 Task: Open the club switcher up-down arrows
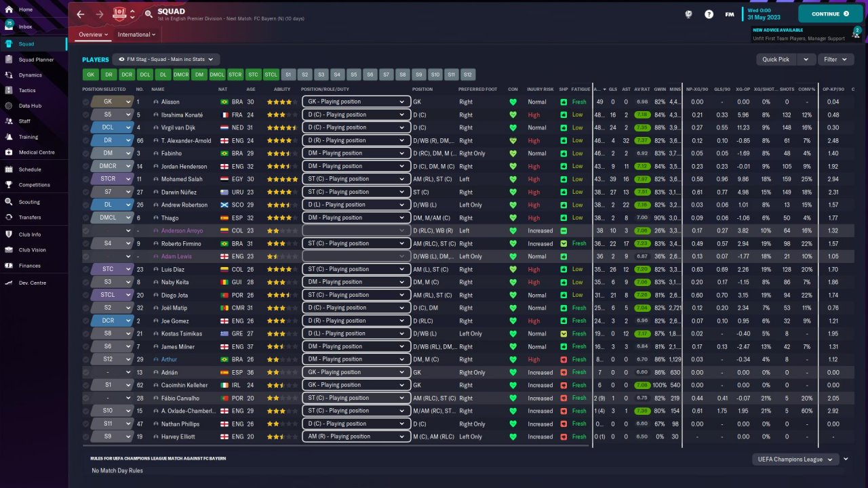132,14
